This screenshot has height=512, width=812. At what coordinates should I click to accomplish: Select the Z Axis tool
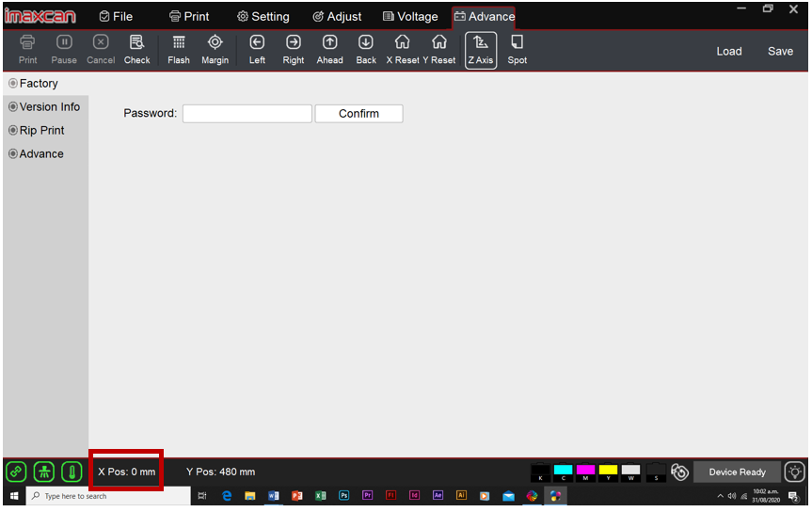[x=481, y=50]
